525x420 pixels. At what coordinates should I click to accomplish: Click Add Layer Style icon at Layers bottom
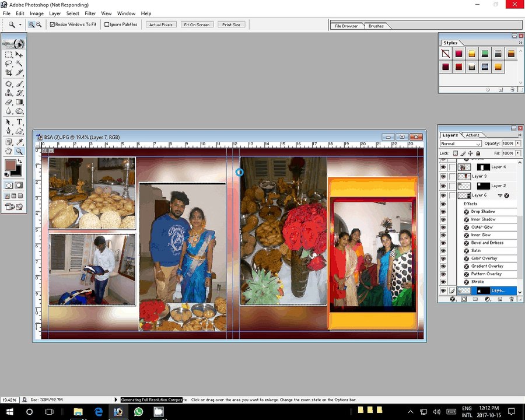[452, 299]
